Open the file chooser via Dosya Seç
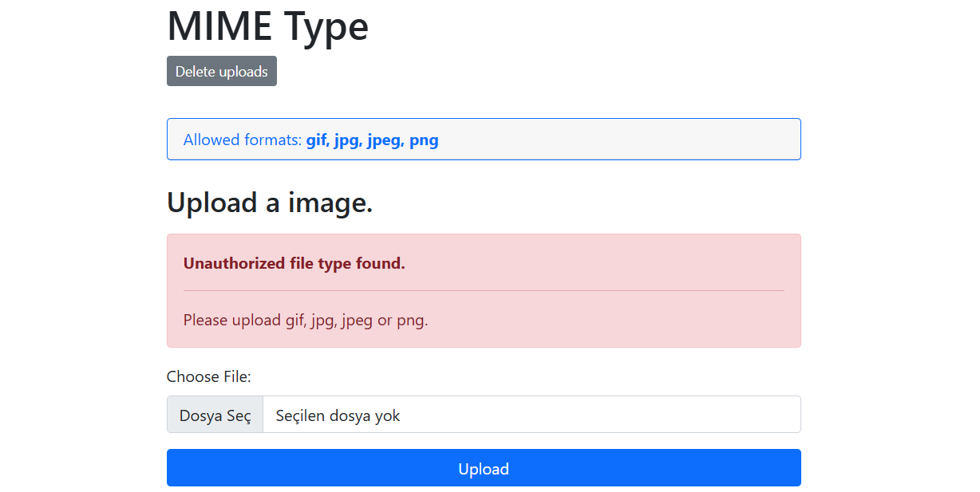980x492 pixels. [x=215, y=415]
